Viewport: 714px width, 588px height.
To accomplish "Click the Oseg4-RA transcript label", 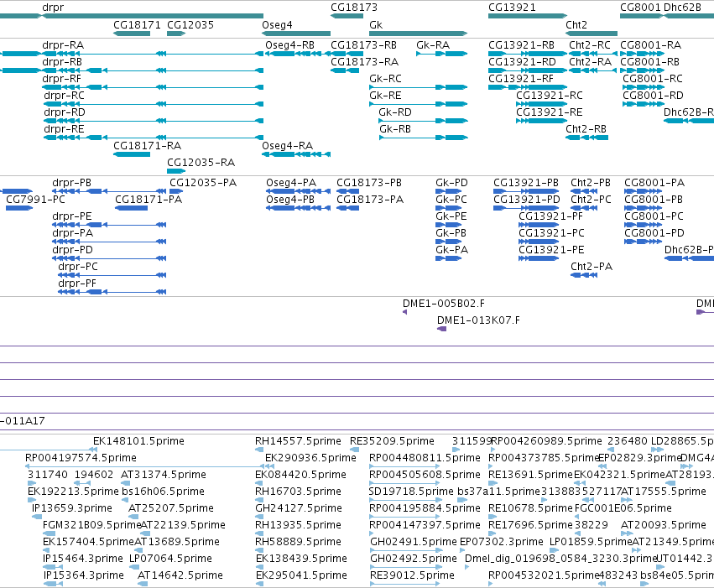I will [x=287, y=146].
